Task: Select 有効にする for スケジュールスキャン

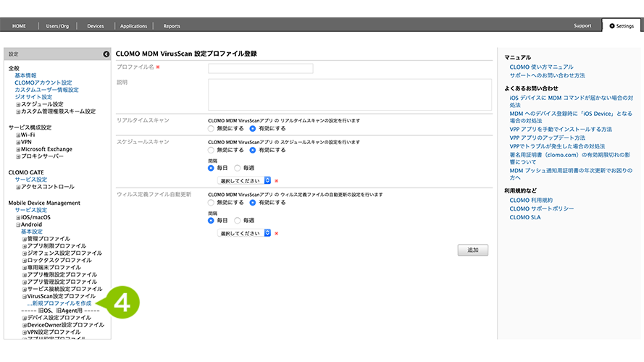Action: (253, 150)
